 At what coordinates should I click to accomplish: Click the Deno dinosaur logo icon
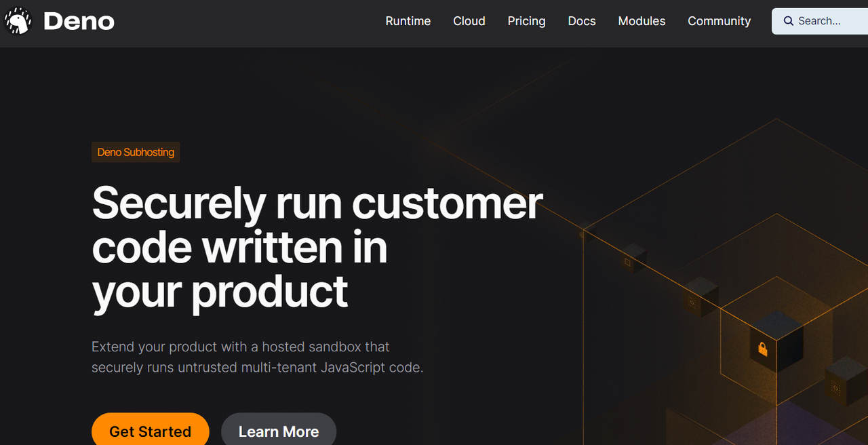point(18,21)
